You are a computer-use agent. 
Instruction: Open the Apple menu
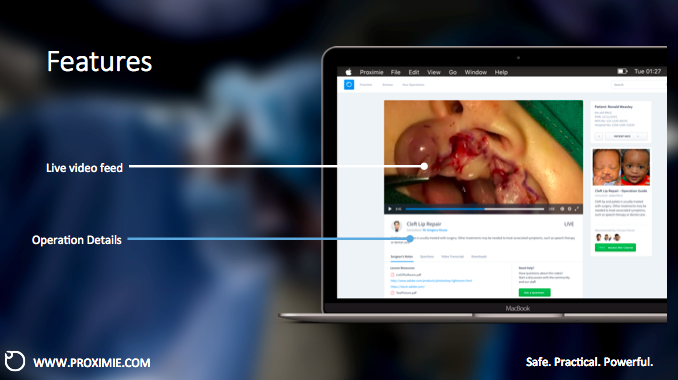(x=349, y=72)
